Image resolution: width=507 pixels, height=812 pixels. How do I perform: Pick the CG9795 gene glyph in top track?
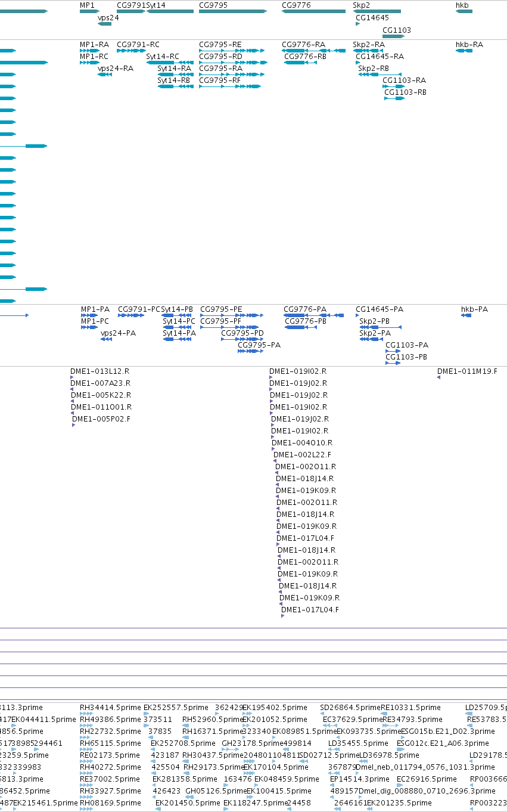[x=232, y=11]
